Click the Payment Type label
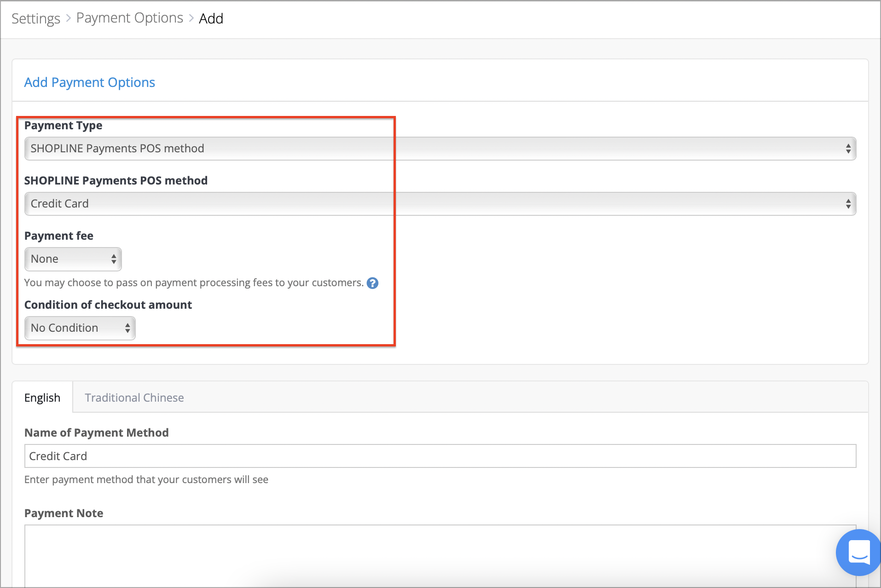881x588 pixels. click(64, 125)
